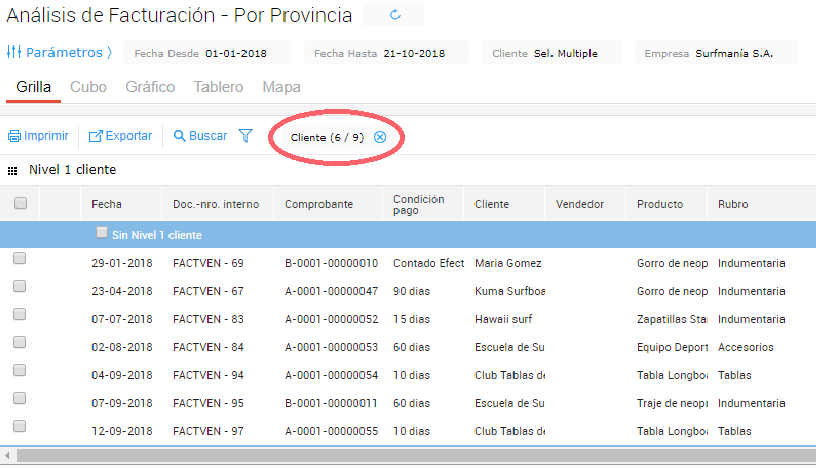
Task: Click the date 04-09-2018
Action: [122, 375]
